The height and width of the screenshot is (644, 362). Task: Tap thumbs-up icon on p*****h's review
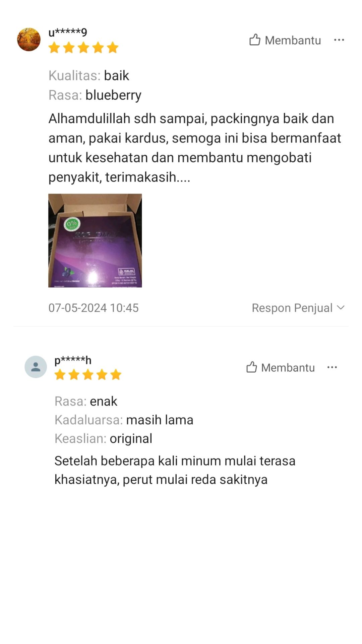pos(252,367)
